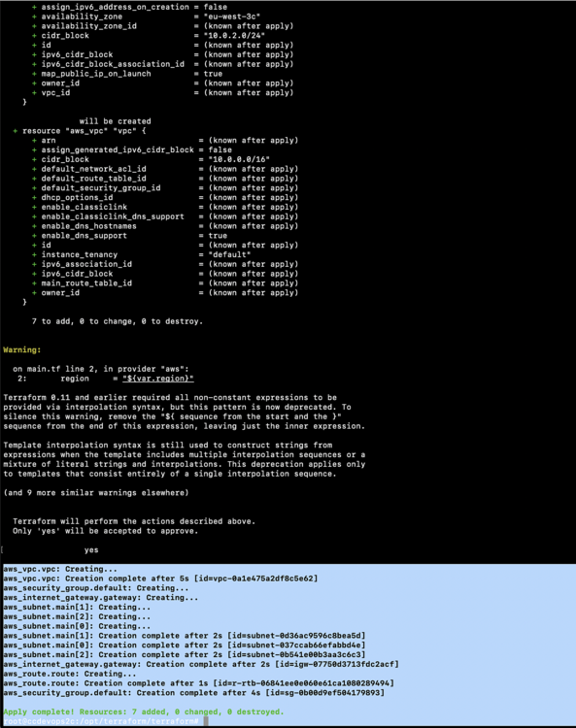
Task: Click the "on main.tf line 2" message
Action: 101,369
